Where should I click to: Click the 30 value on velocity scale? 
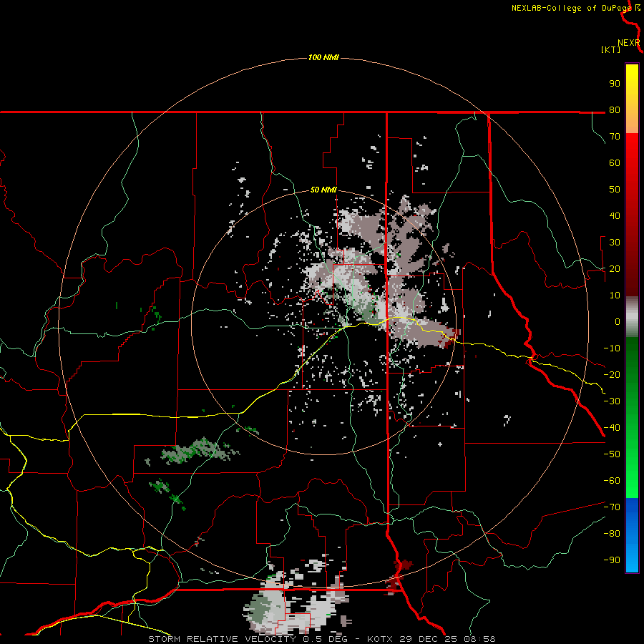pyautogui.click(x=615, y=243)
